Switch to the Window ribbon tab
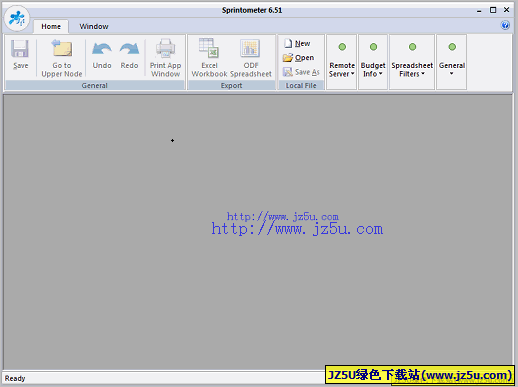Viewport: 518px width, 387px height. click(x=94, y=26)
